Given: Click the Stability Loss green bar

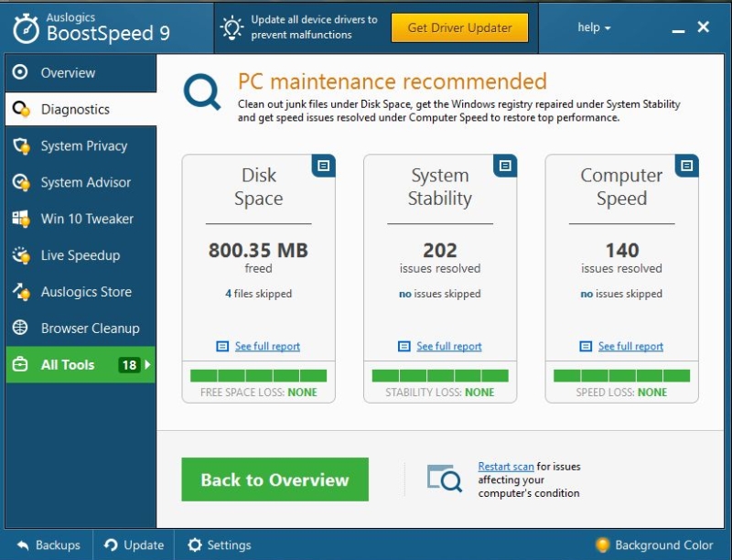Looking at the screenshot, I should [x=440, y=376].
